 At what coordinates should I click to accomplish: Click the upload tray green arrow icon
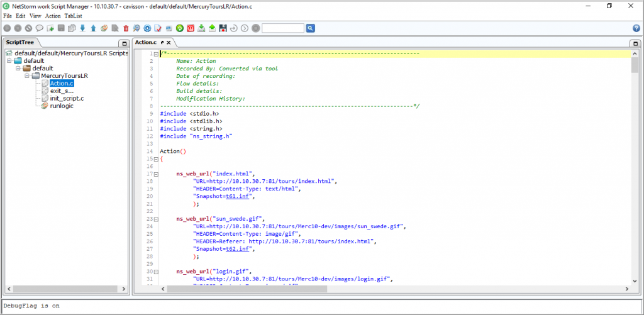click(x=212, y=28)
